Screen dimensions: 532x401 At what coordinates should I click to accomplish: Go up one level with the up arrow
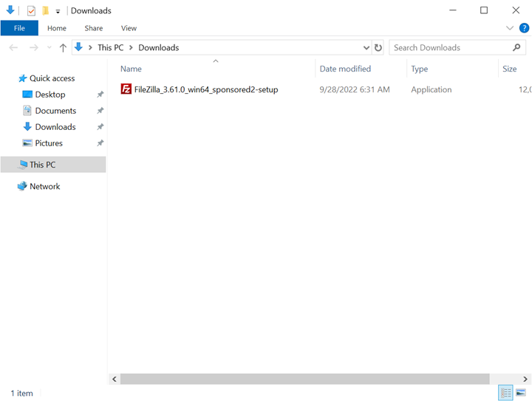click(x=63, y=48)
